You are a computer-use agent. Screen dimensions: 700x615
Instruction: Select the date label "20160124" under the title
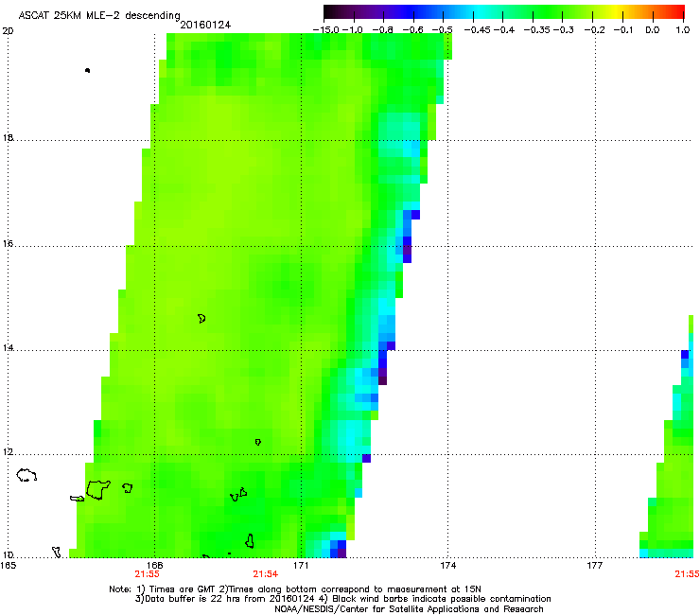[205, 25]
